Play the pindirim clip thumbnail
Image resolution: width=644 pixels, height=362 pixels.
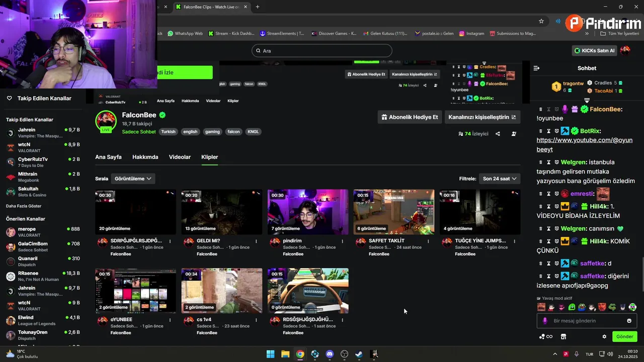(308, 212)
